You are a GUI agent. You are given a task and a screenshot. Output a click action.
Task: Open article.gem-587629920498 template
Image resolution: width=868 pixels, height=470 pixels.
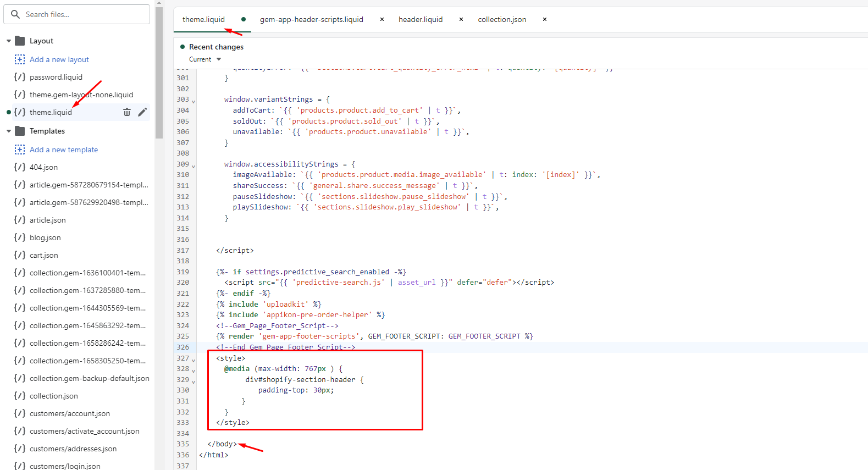click(89, 202)
